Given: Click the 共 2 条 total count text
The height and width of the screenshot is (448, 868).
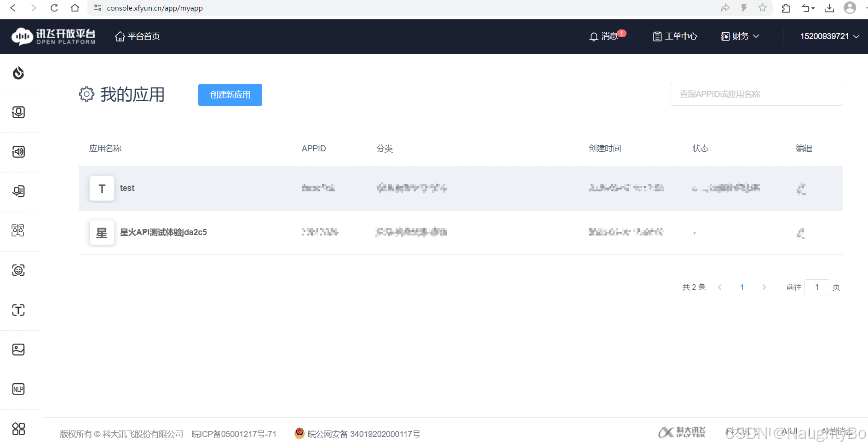Looking at the screenshot, I should [x=694, y=287].
